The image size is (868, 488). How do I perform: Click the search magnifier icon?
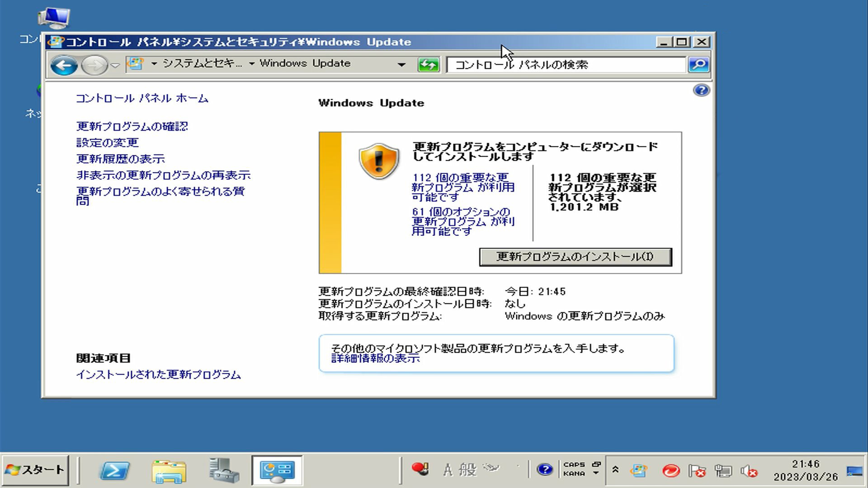(698, 65)
